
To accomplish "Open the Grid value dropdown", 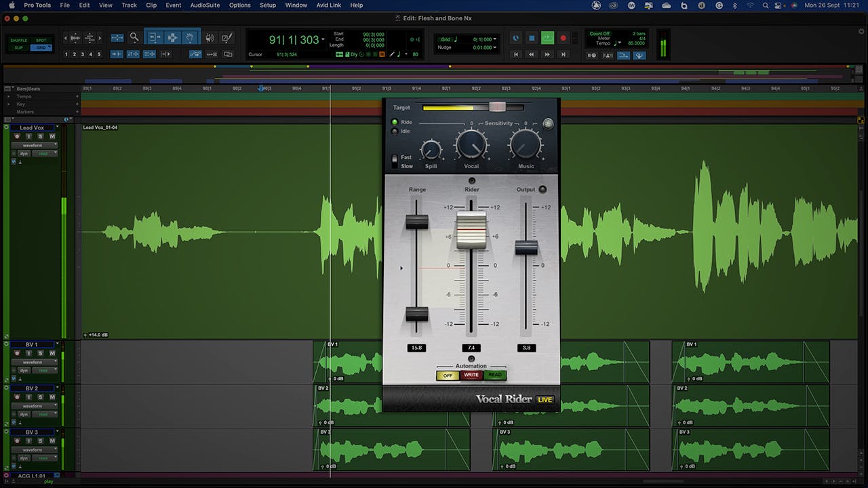I will [x=494, y=39].
